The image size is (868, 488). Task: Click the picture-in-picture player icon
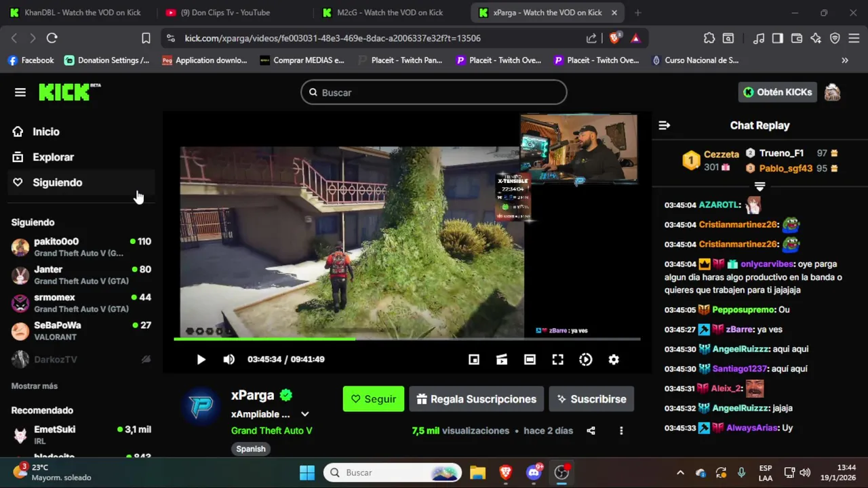(474, 360)
